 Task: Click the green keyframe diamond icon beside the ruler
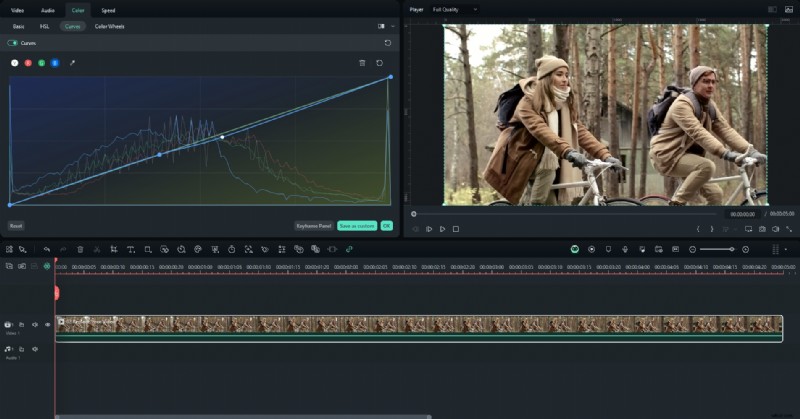[47, 266]
